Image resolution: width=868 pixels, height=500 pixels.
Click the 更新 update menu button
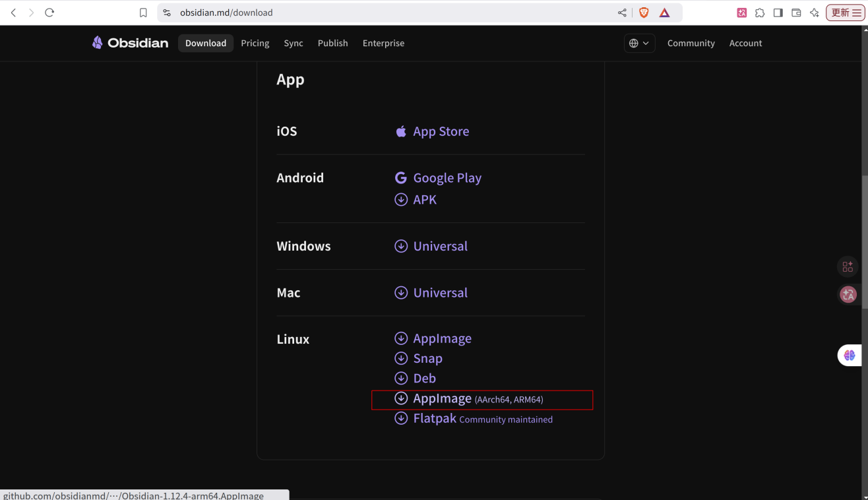click(x=846, y=13)
